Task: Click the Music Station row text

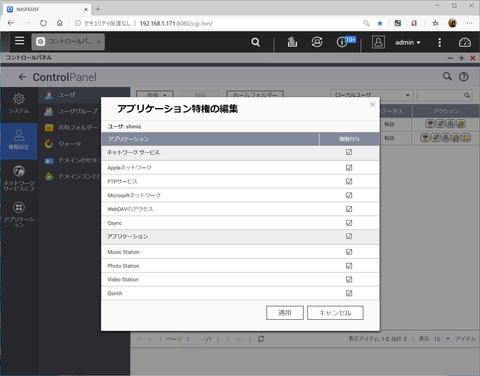Action: (x=124, y=252)
